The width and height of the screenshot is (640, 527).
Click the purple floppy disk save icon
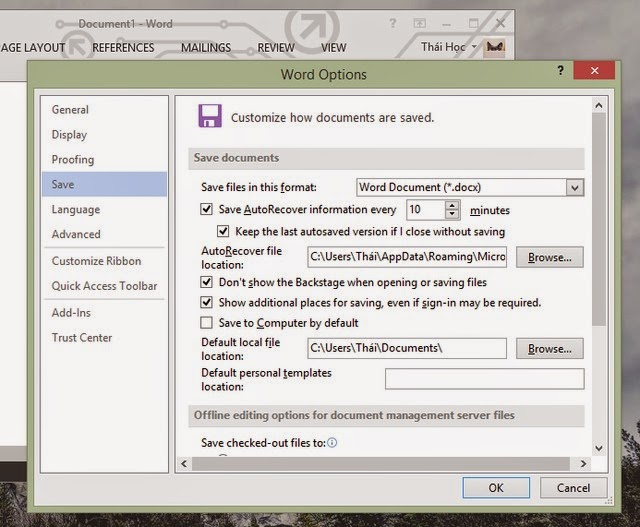tap(210, 116)
